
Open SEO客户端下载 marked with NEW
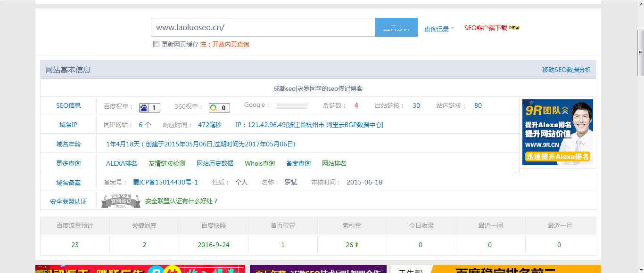485,28
